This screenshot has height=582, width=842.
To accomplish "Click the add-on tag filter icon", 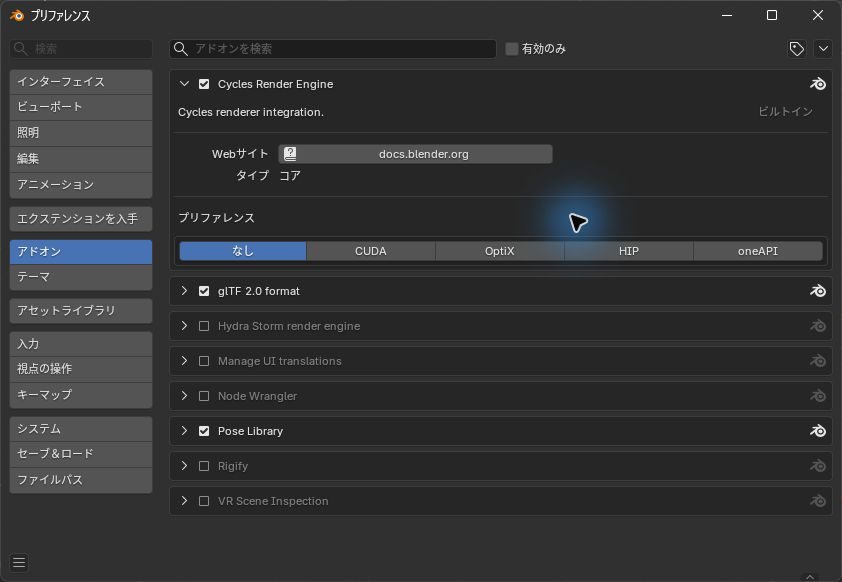I will click(x=796, y=49).
